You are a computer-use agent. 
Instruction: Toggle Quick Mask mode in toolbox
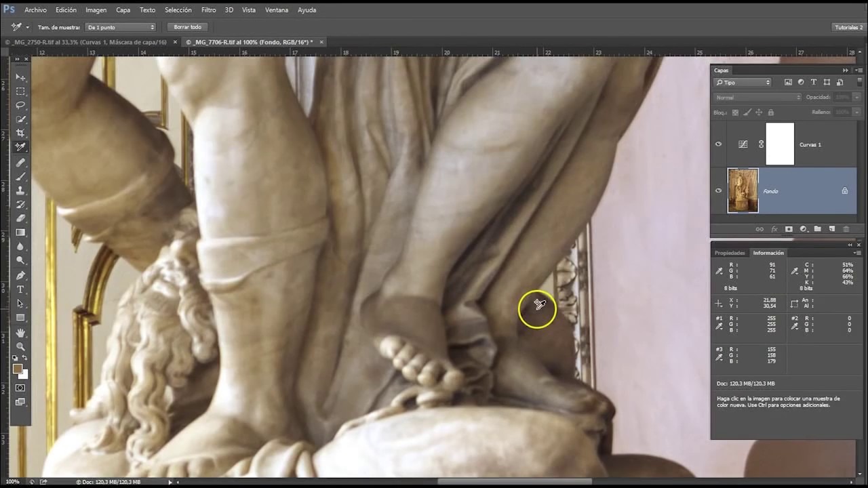coord(20,388)
